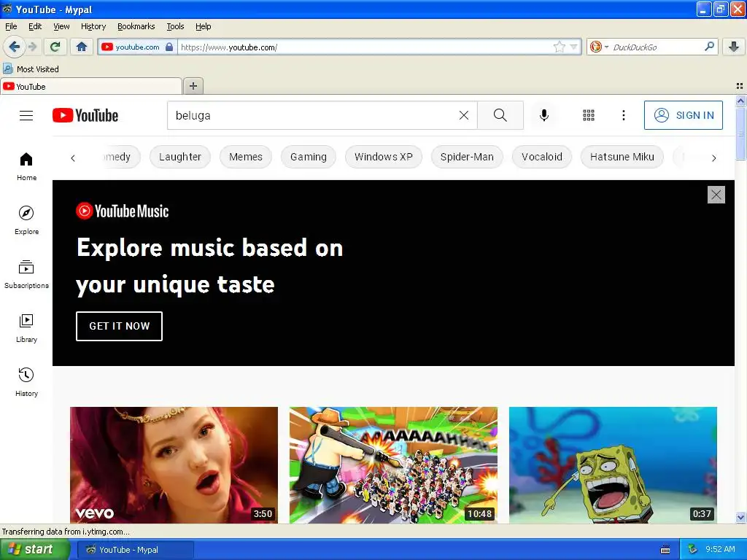Open the Most Visited bookmarks folder

[31, 69]
